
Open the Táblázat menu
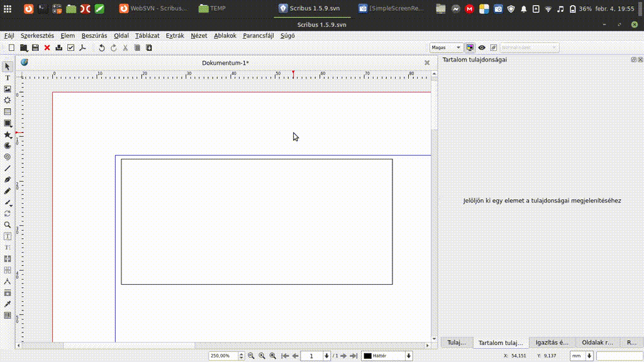coord(147,36)
